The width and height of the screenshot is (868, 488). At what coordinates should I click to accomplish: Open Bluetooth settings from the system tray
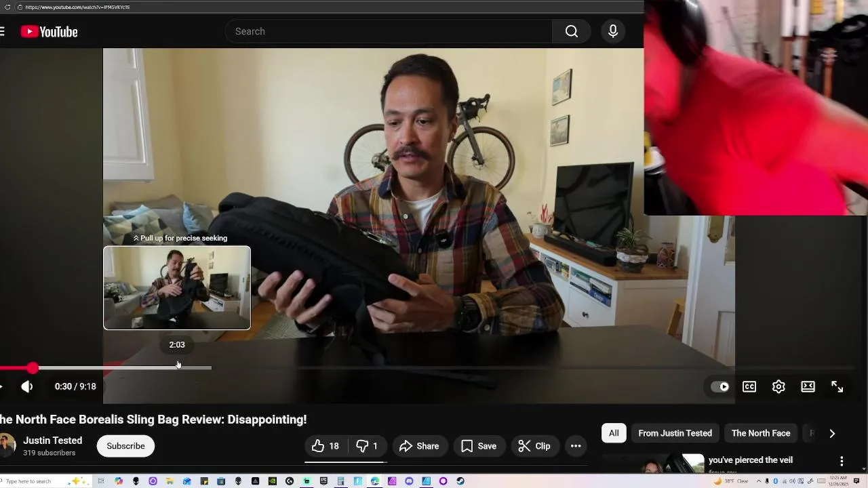776,481
